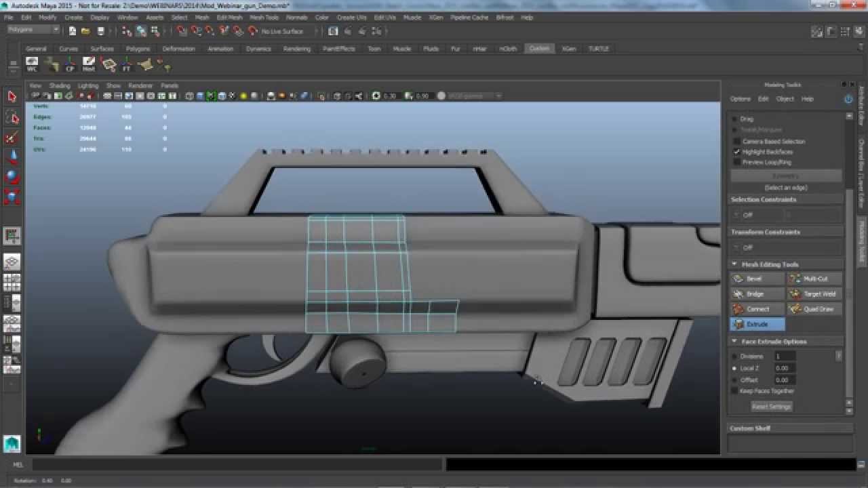
Task: Toggle Snap to Curves in status line
Action: [196, 31]
